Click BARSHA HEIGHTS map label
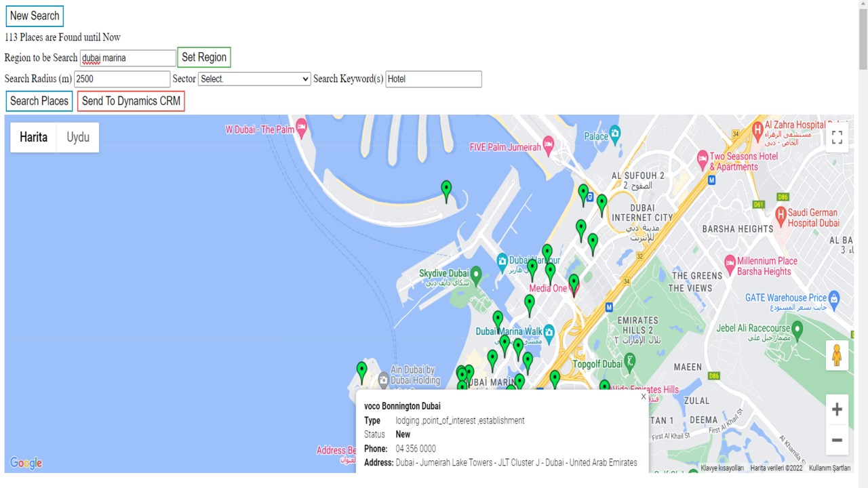This screenshot has height=488, width=868. (738, 229)
